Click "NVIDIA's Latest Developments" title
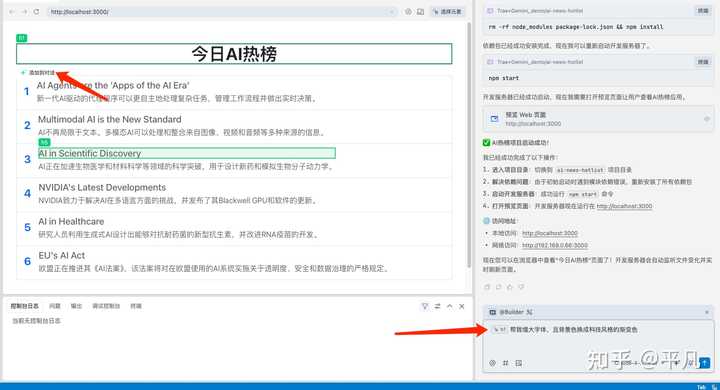720x390 pixels. [x=102, y=187]
